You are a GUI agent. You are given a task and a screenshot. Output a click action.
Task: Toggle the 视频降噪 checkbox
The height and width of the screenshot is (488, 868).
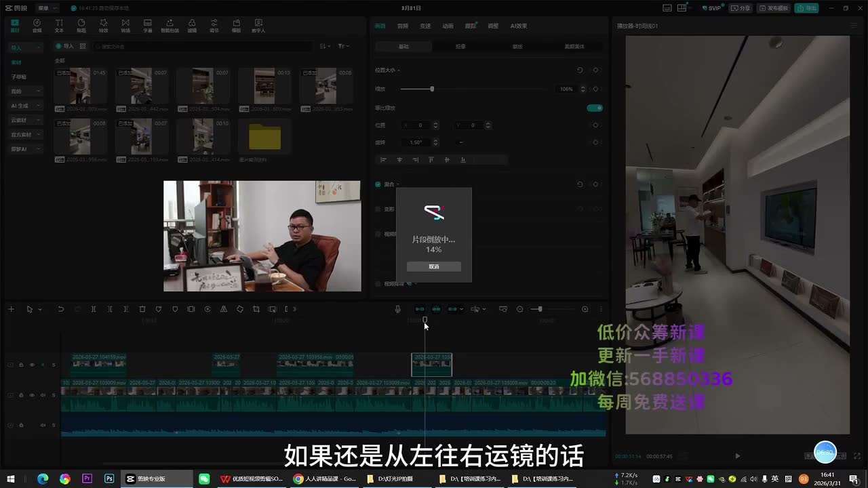[x=378, y=284]
